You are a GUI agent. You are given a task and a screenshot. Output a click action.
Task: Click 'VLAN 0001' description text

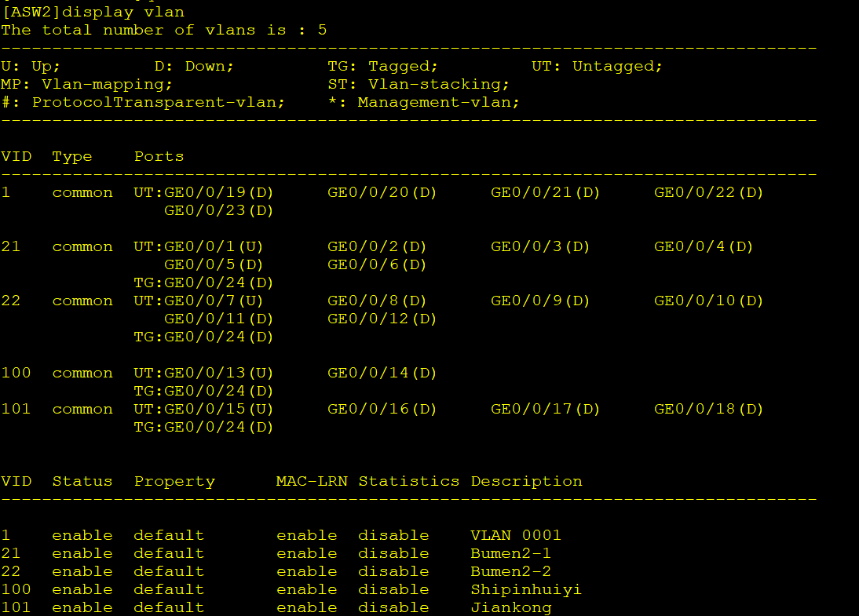516,535
